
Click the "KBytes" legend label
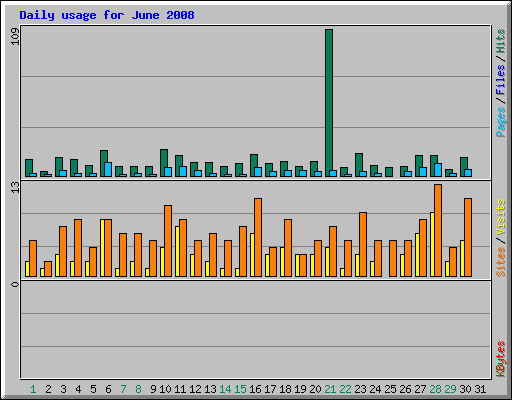(x=500, y=359)
